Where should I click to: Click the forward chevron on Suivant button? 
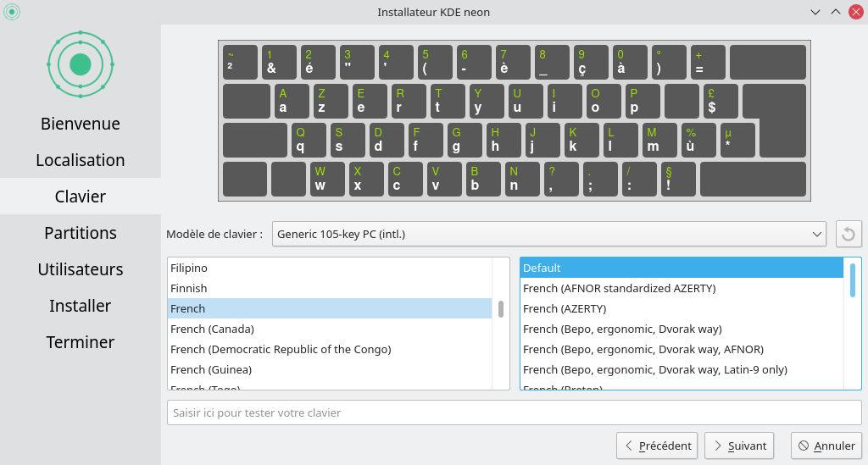(718, 446)
